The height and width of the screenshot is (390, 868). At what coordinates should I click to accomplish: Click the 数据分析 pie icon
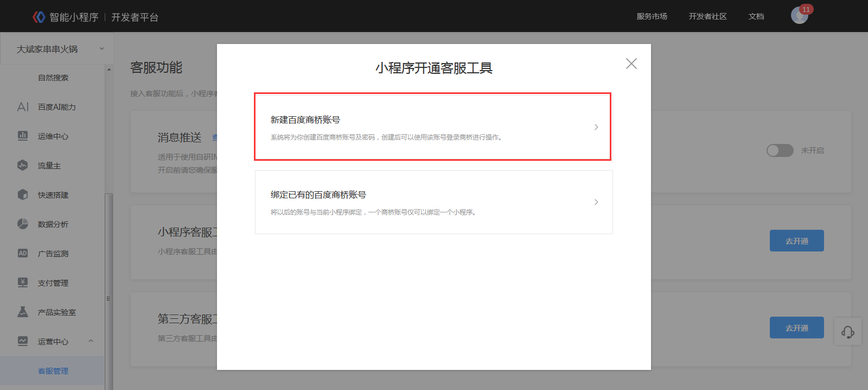(23, 224)
